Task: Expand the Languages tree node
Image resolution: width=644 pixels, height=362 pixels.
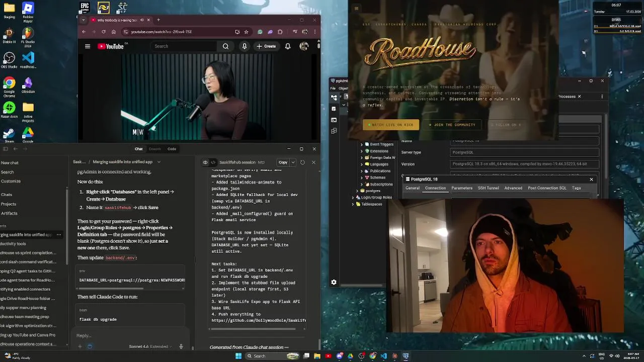Action: pos(361,164)
